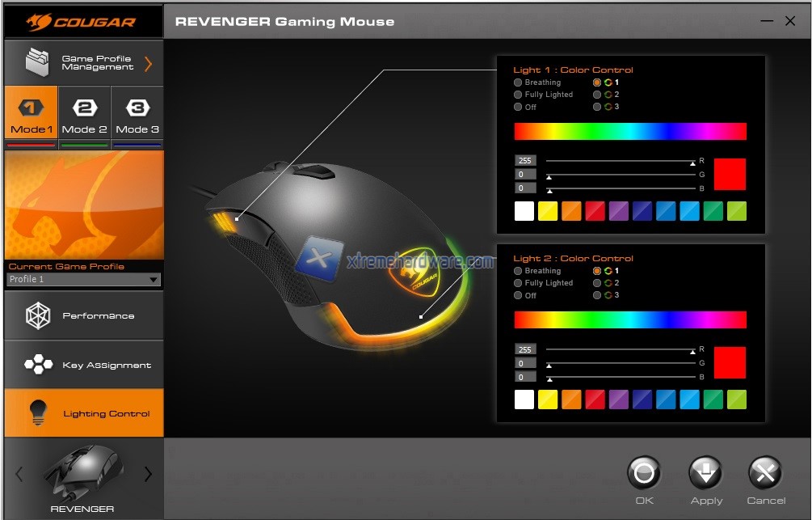Click the Performance spiderweb icon

point(38,316)
